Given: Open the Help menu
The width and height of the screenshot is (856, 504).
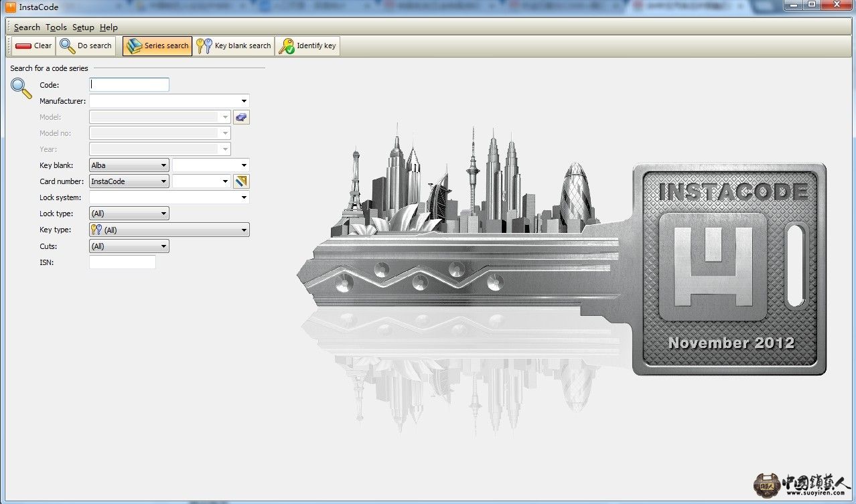Looking at the screenshot, I should tap(109, 27).
